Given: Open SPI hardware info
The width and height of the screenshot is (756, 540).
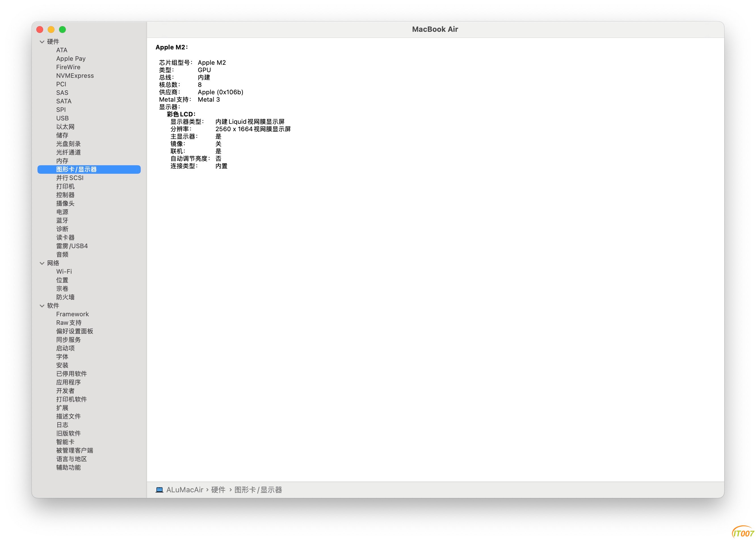Looking at the screenshot, I should pyautogui.click(x=61, y=110).
